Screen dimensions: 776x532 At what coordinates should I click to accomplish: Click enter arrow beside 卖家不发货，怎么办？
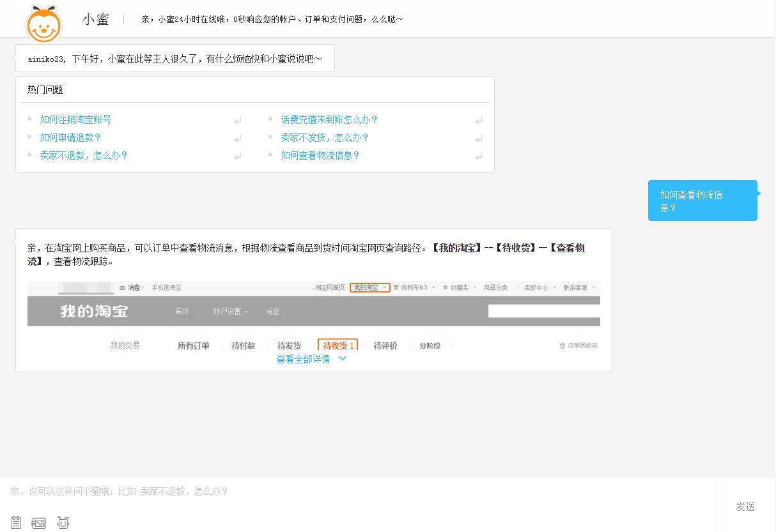(x=479, y=138)
